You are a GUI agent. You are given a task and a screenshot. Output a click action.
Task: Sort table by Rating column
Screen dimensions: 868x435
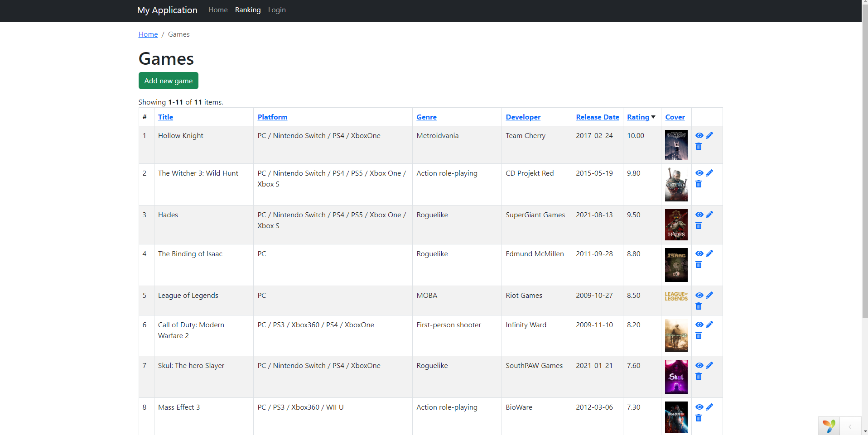pos(638,117)
